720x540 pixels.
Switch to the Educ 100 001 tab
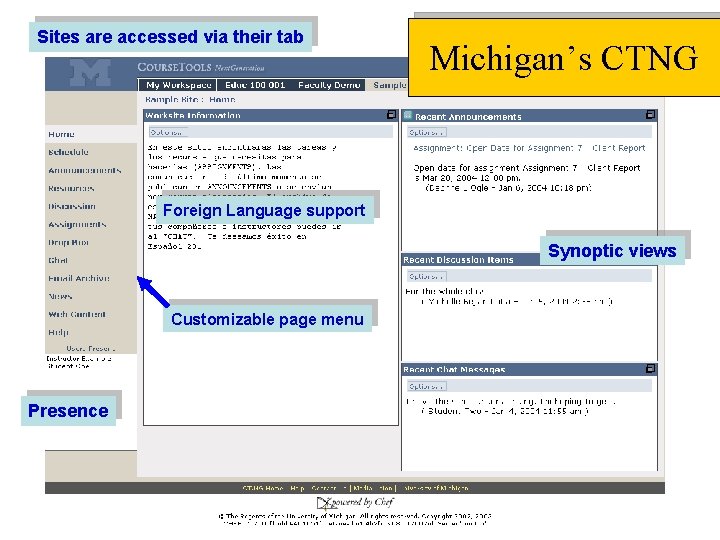click(255, 85)
